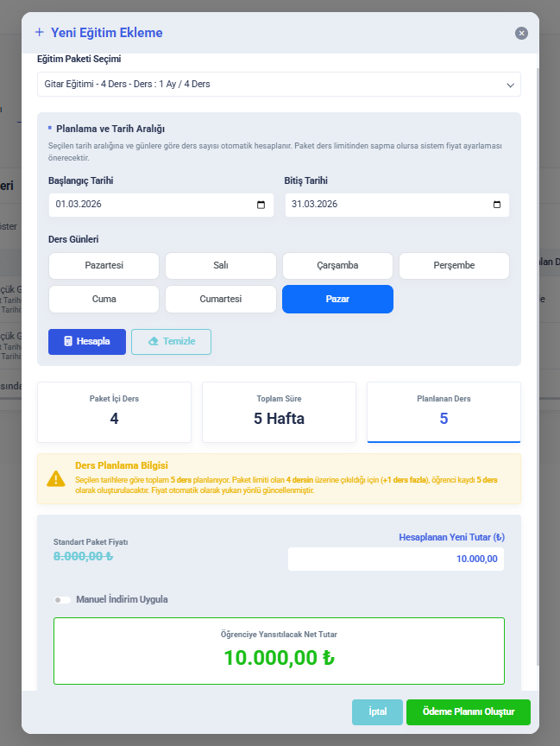The width and height of the screenshot is (560, 746).
Task: Expand the Eğitim Paketi Seçimi dropdown
Action: point(279,84)
